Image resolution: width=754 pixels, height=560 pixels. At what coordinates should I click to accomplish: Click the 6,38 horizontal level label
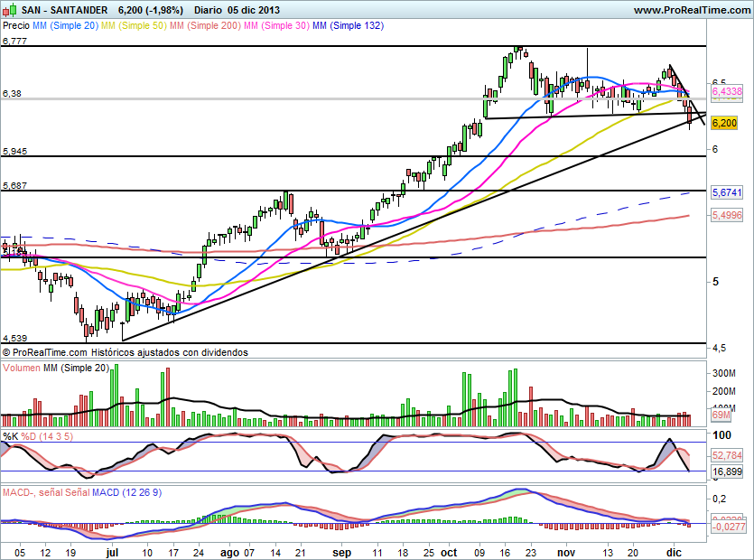(x=12, y=93)
